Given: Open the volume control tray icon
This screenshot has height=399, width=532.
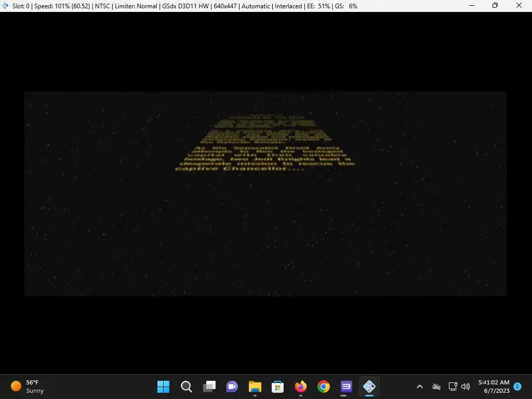Looking at the screenshot, I should point(465,387).
